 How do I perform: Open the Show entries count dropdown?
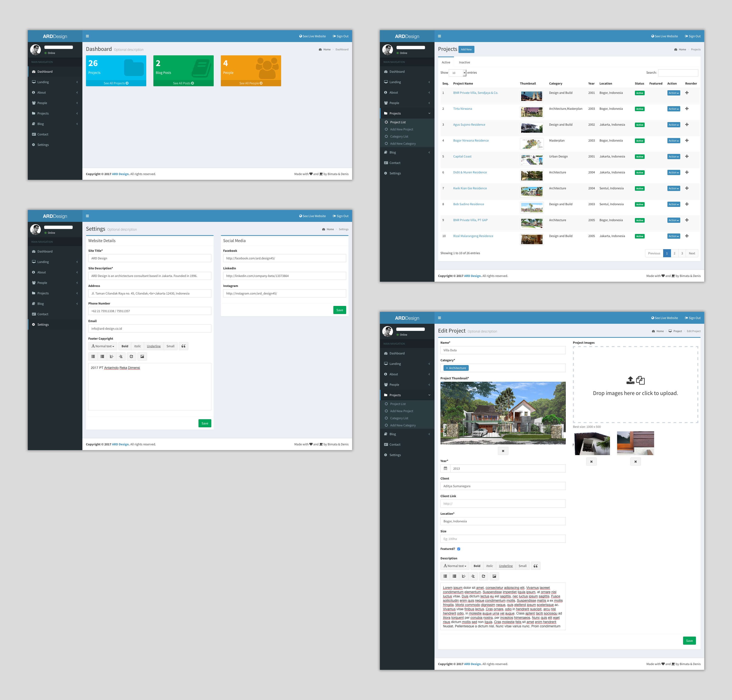coord(458,73)
